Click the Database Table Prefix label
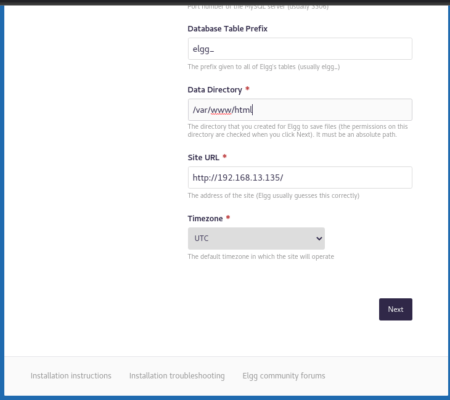 [227, 29]
